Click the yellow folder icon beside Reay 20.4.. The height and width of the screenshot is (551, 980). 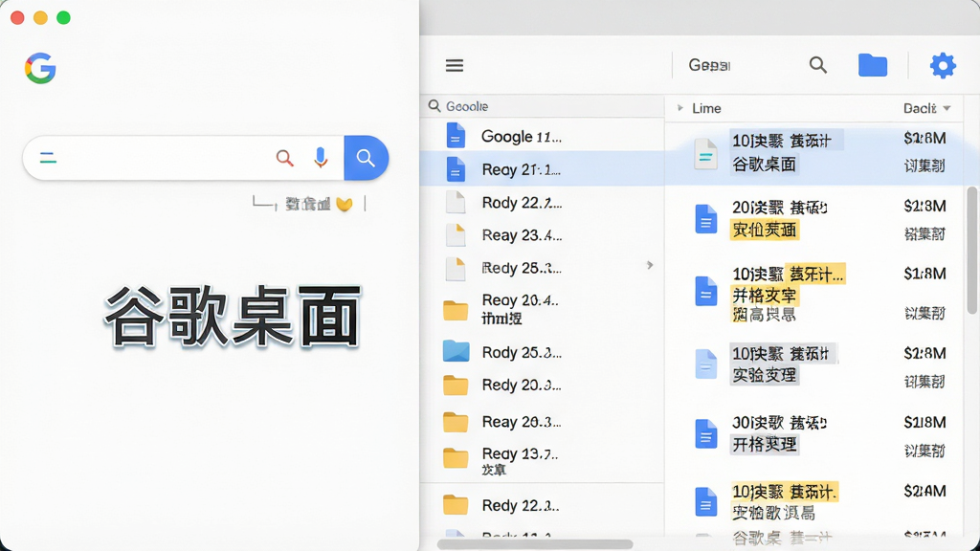456,310
